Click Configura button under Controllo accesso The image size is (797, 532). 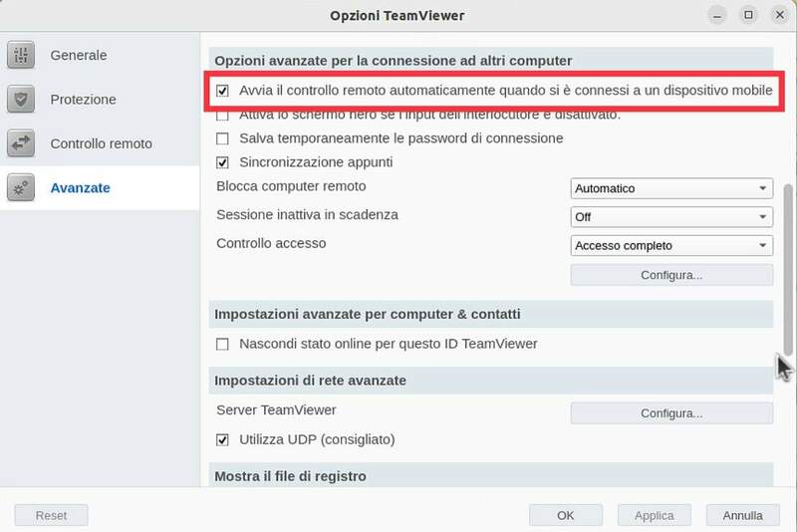coord(671,274)
